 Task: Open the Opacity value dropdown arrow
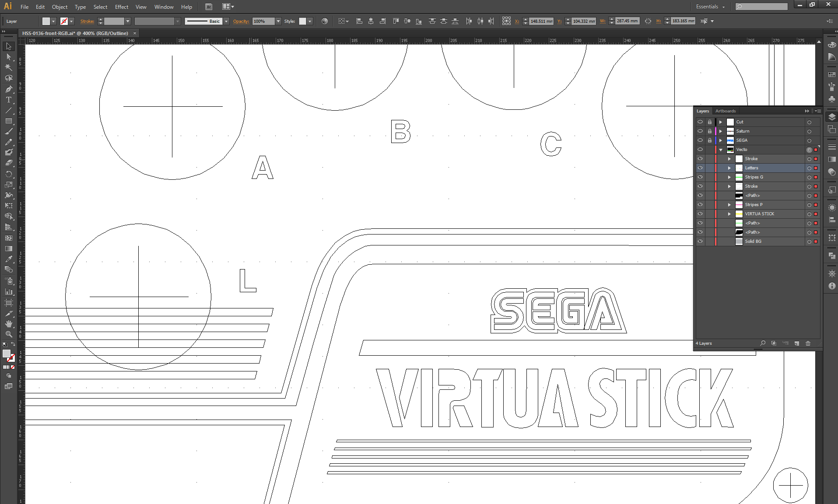278,21
